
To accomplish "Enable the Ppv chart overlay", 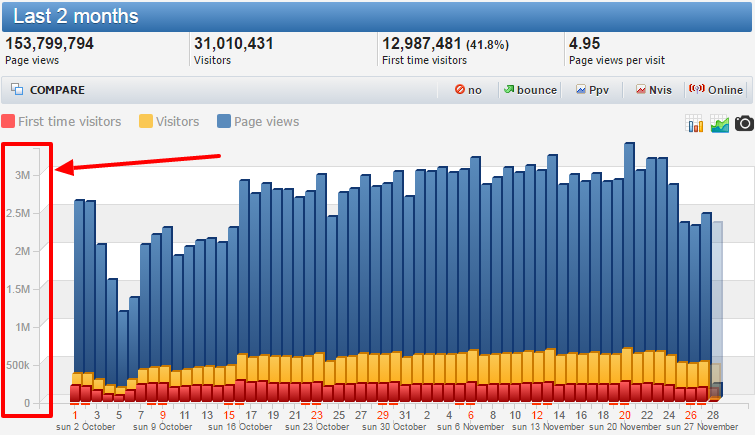I will [592, 90].
